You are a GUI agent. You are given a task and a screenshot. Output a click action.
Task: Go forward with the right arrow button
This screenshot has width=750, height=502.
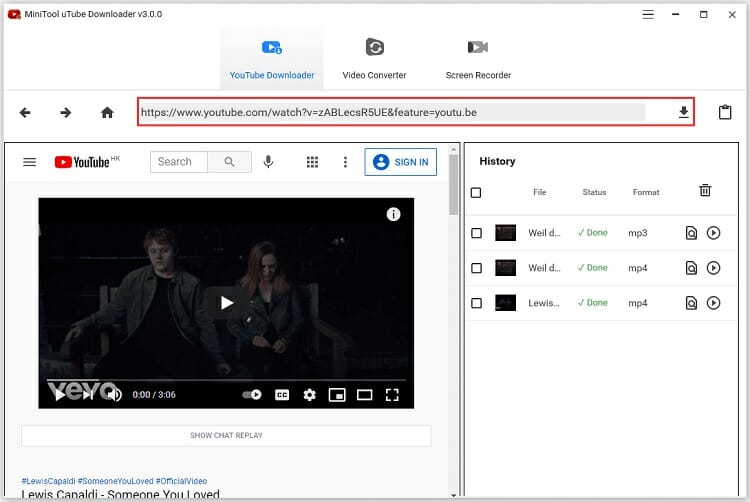(x=66, y=112)
